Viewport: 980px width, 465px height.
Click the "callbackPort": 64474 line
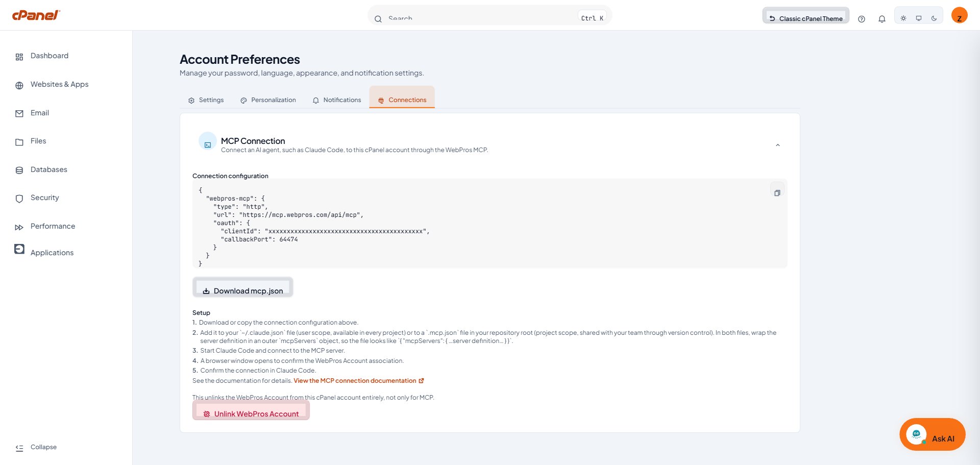pos(259,239)
